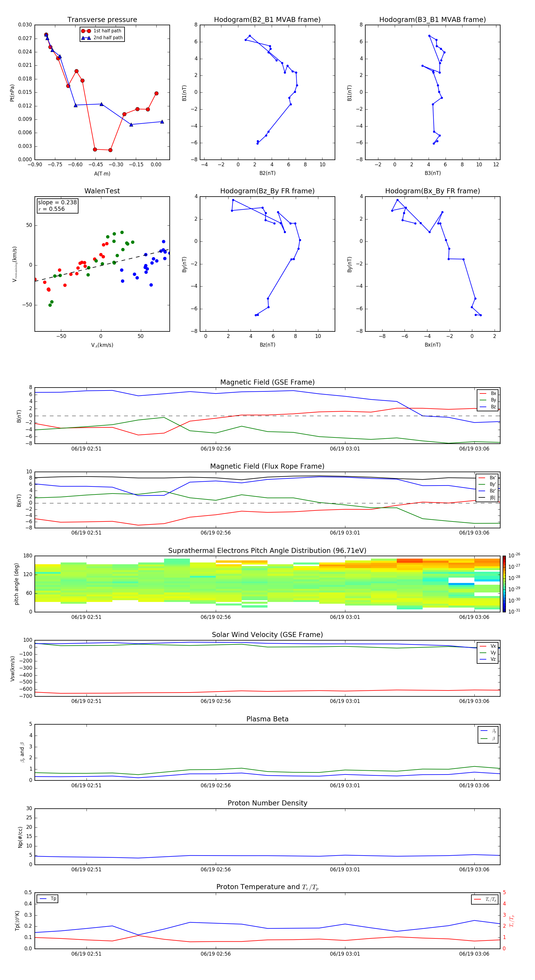Click the "B3(nT)" x-axis label
535x980 pixels.
(432, 173)
